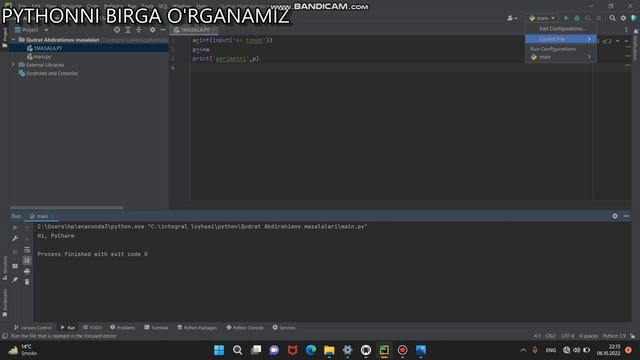Open editor tab options three-dot menu
Viewport: 640px width, 360px height.
pos(626,30)
